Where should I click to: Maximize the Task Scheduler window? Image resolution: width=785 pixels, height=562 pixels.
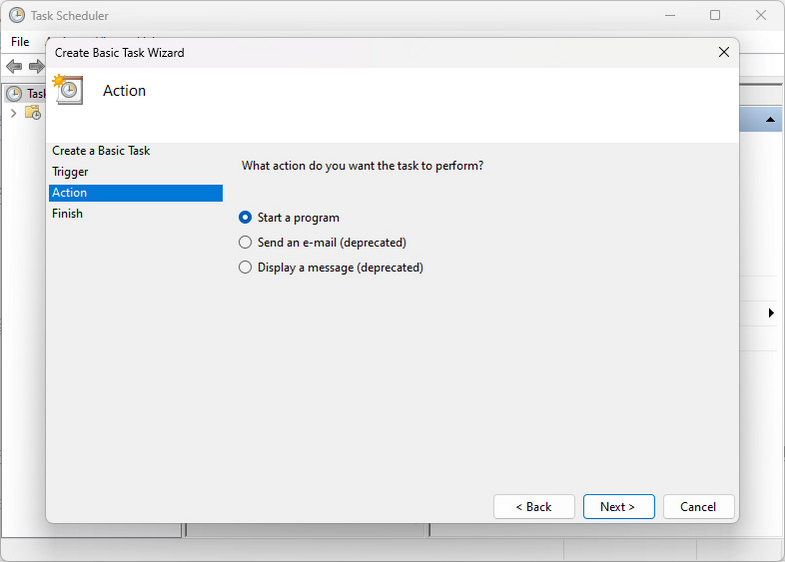[x=715, y=16]
